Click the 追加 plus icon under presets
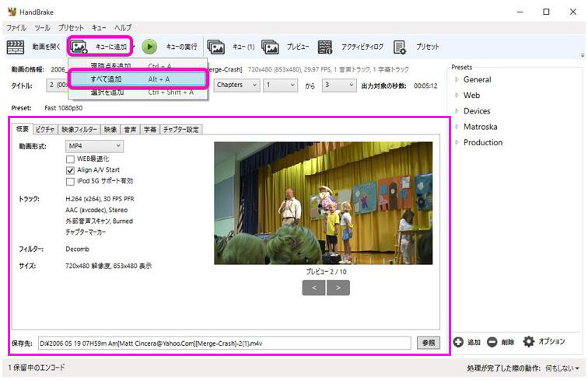 tap(458, 342)
